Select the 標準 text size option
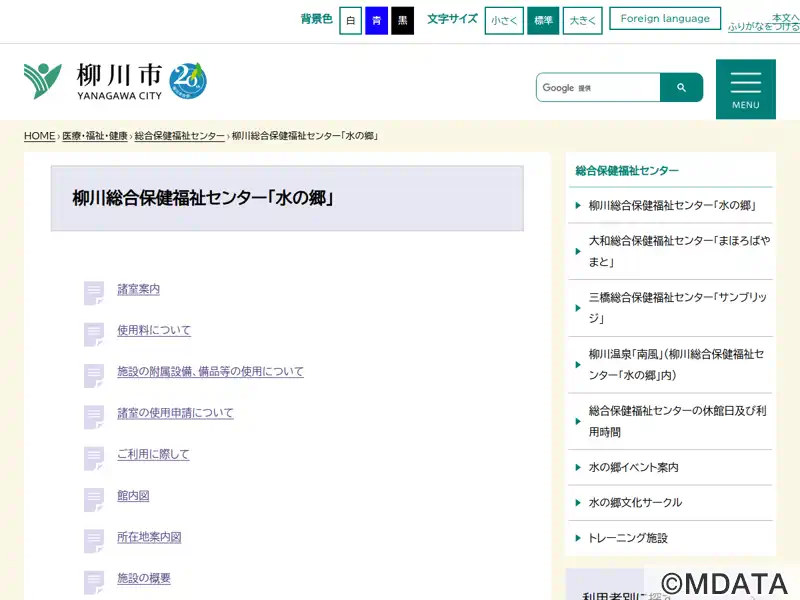Screen dimensions: 800x600 point(543,21)
